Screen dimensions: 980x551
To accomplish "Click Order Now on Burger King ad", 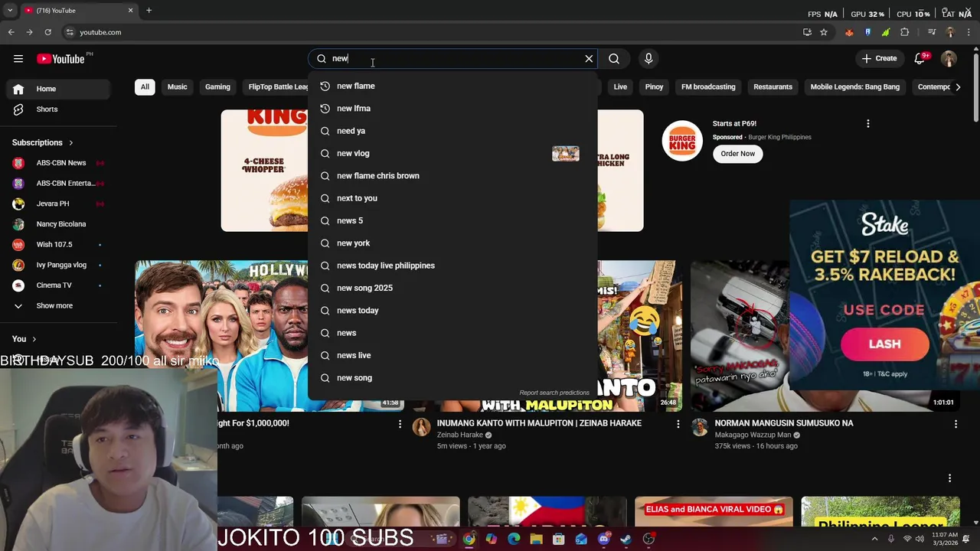I will (x=737, y=154).
